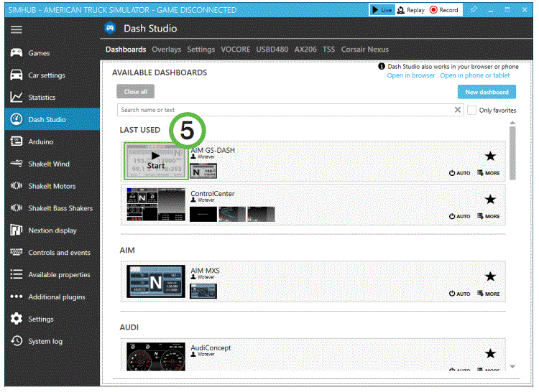This screenshot has width=539, height=392.
Task: Open the Dash Studio Settings tab
Action: (x=201, y=50)
